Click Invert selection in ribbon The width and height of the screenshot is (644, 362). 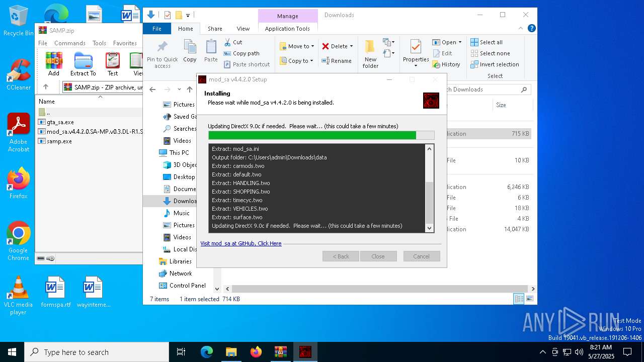pyautogui.click(x=495, y=64)
